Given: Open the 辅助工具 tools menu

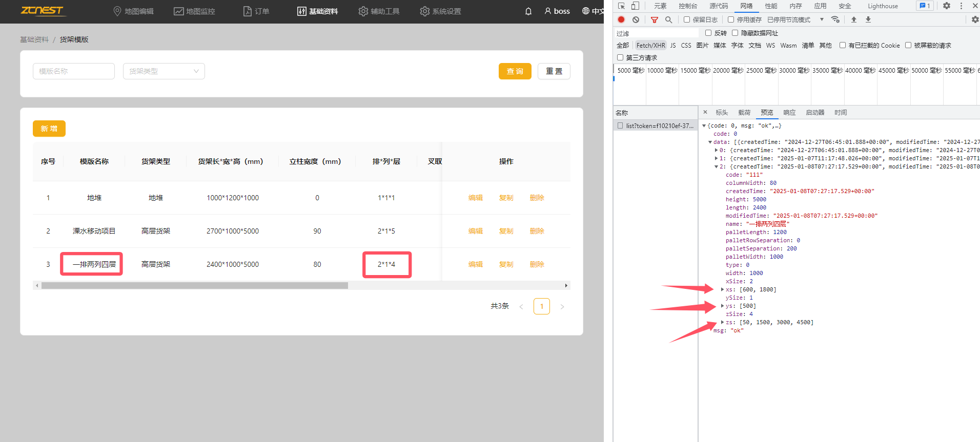Looking at the screenshot, I should point(379,11).
